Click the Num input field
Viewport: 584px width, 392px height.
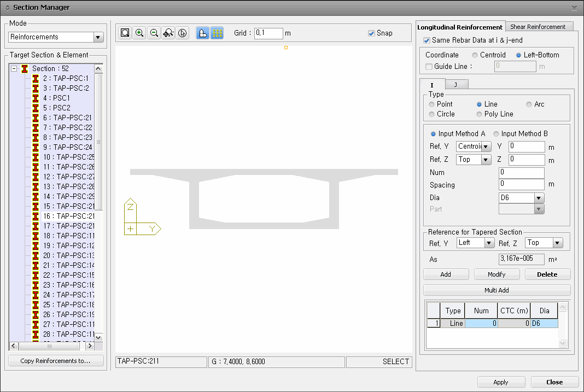[x=522, y=172]
